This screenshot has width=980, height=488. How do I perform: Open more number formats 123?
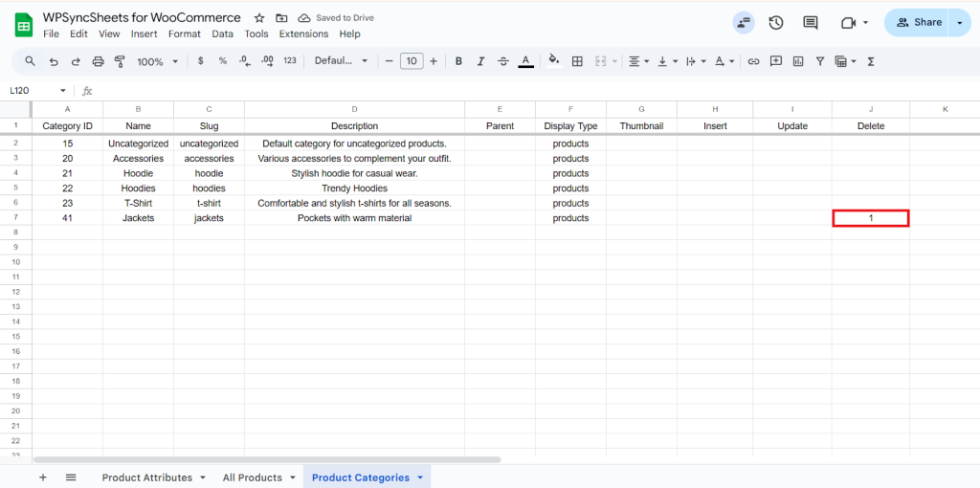[x=290, y=61]
